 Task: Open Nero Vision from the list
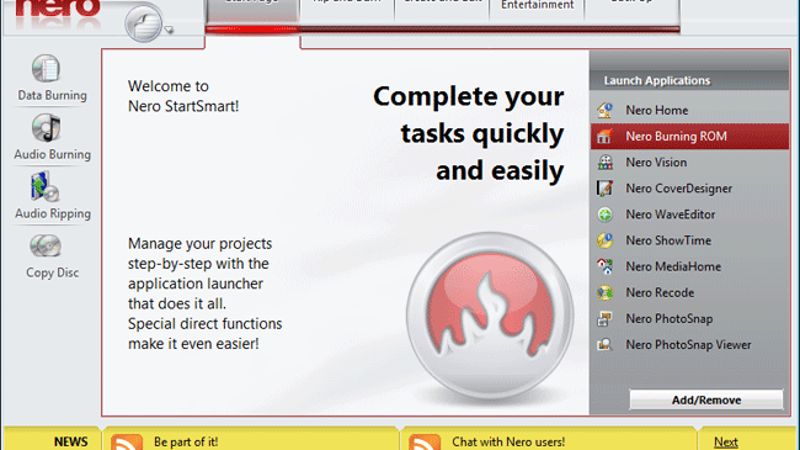[689, 162]
